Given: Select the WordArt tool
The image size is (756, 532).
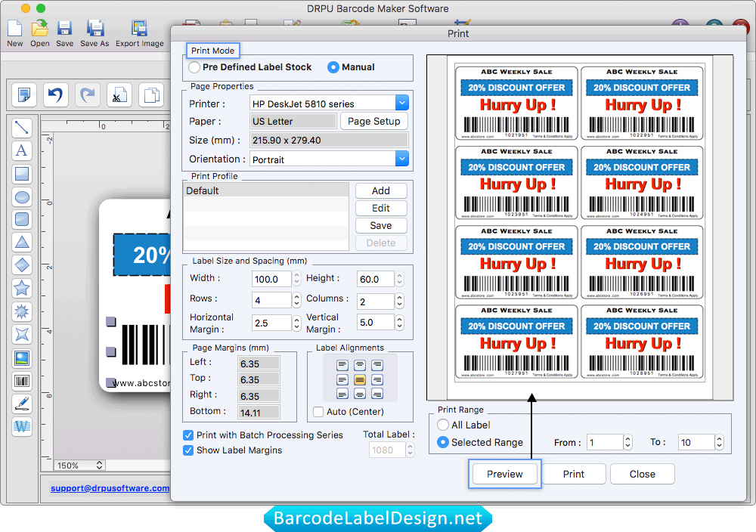Looking at the screenshot, I should coord(22,426).
